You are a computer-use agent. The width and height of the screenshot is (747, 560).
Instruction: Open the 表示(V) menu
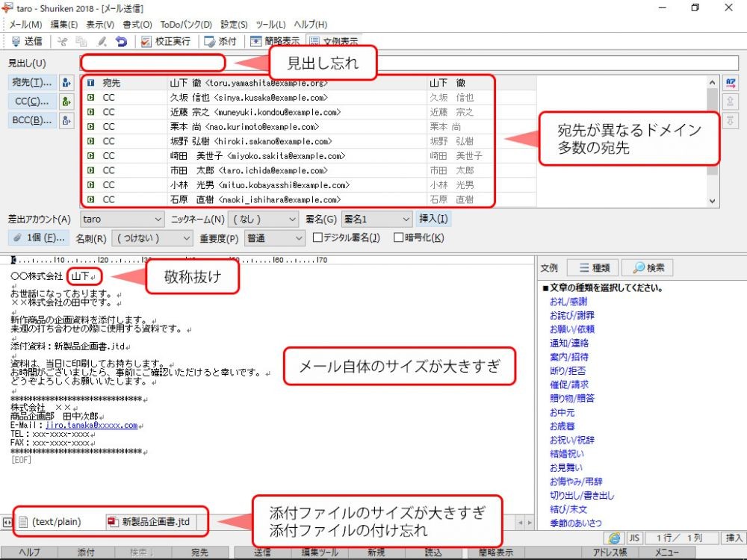point(100,25)
